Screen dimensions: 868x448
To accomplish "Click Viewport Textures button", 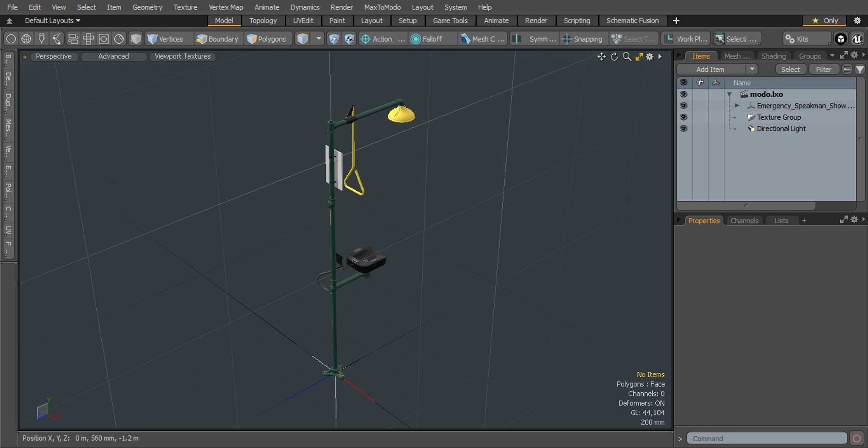I will (x=183, y=56).
